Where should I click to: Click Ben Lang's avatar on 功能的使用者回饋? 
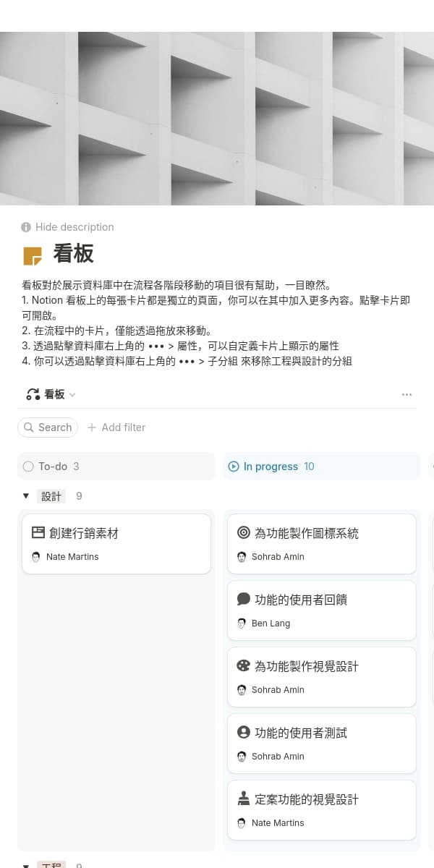coord(241,623)
